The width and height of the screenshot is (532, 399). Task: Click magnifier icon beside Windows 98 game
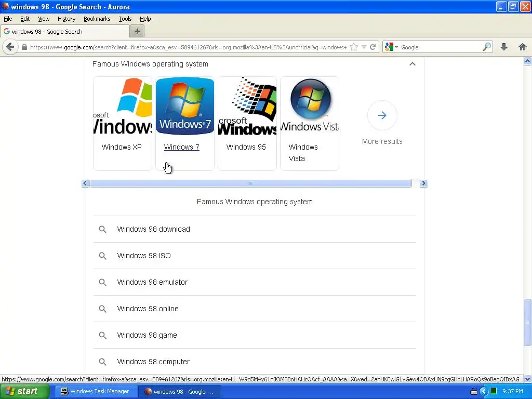click(x=102, y=335)
